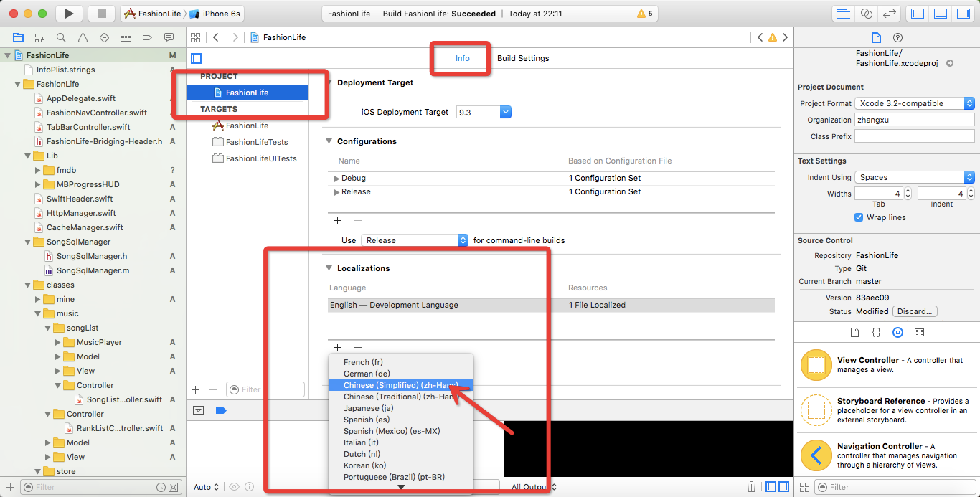Add a localization with the plus button
Image resolution: width=980 pixels, height=497 pixels.
coord(337,347)
